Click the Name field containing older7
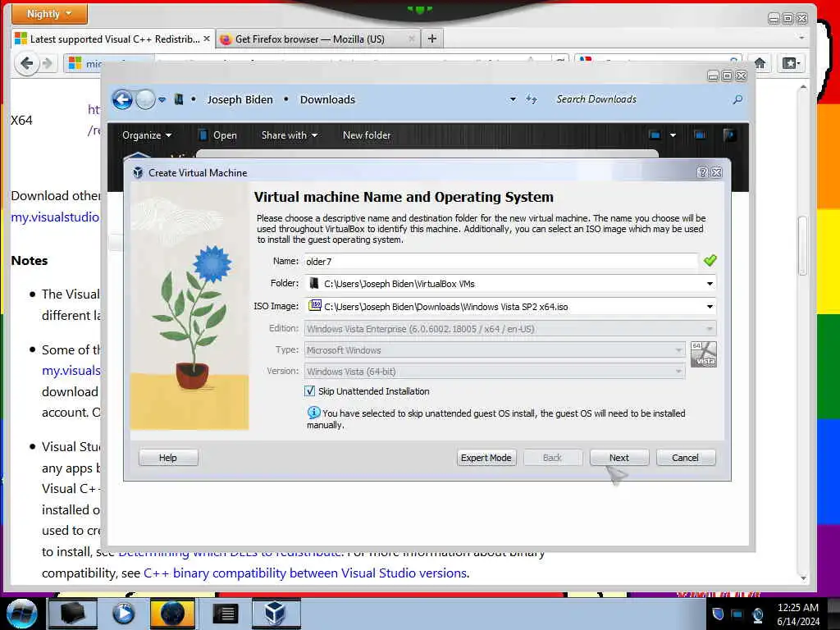Viewport: 840px width, 630px height. point(501,261)
